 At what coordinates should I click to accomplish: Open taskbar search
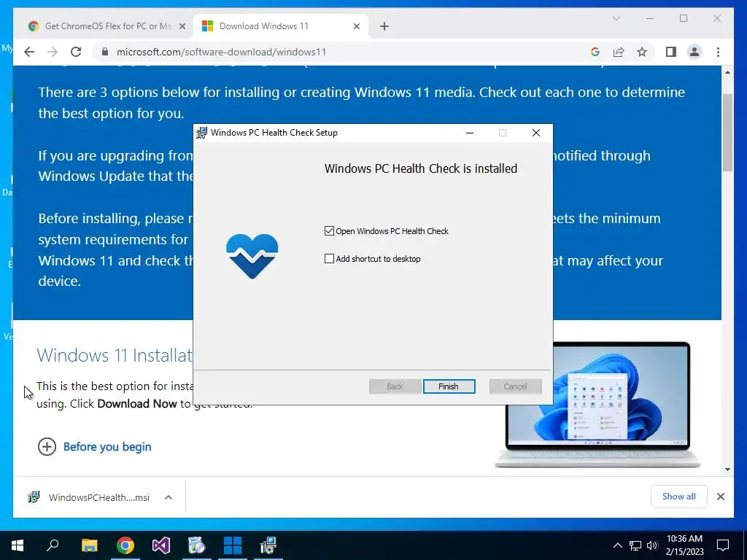point(53,545)
